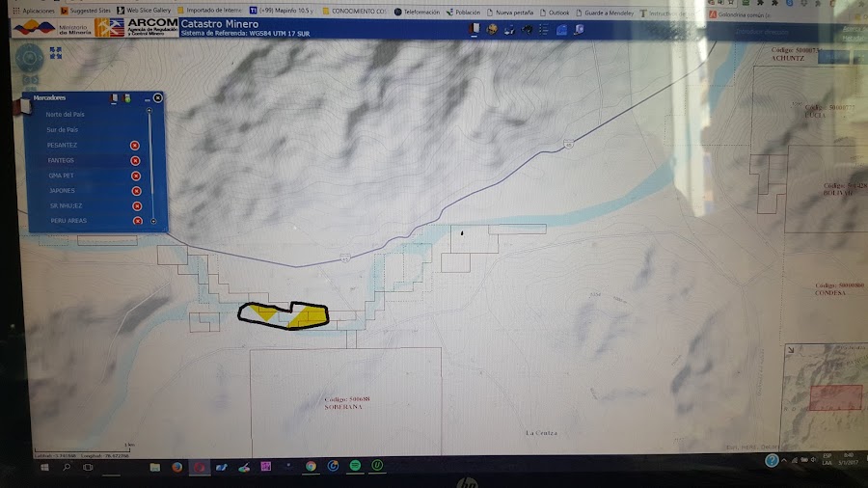This screenshot has height=488, width=868.
Task: Click the add bookmark icon in Marcadores panel
Action: tap(127, 98)
